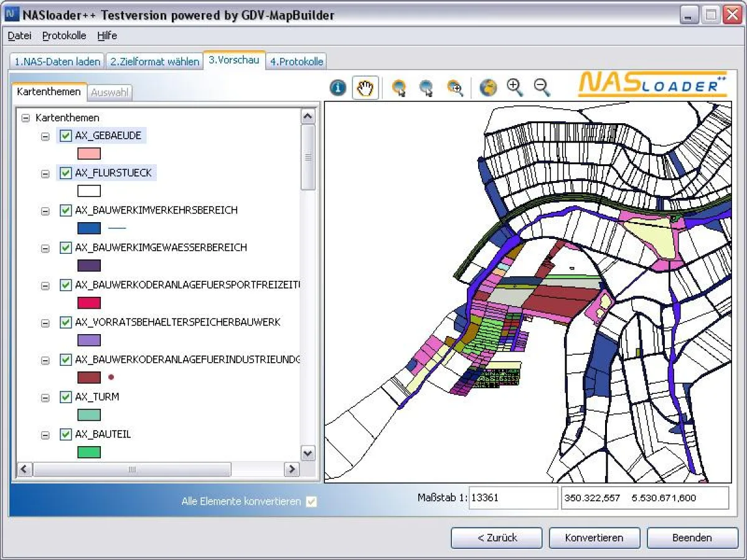
Task: Click the zoom in magnifier icon
Action: pyautogui.click(x=515, y=88)
